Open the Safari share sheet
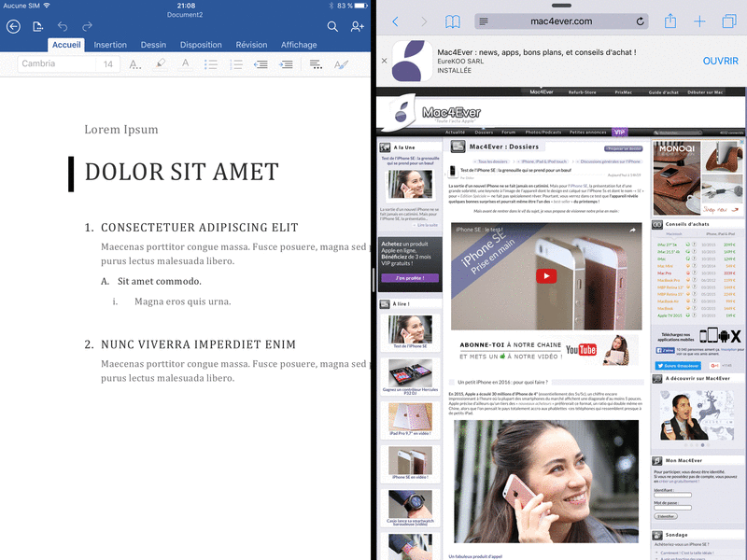747x560 pixels. click(670, 21)
